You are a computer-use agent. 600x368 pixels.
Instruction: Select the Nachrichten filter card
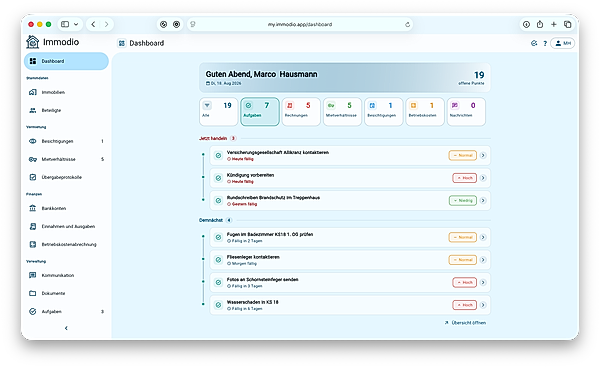coord(466,111)
